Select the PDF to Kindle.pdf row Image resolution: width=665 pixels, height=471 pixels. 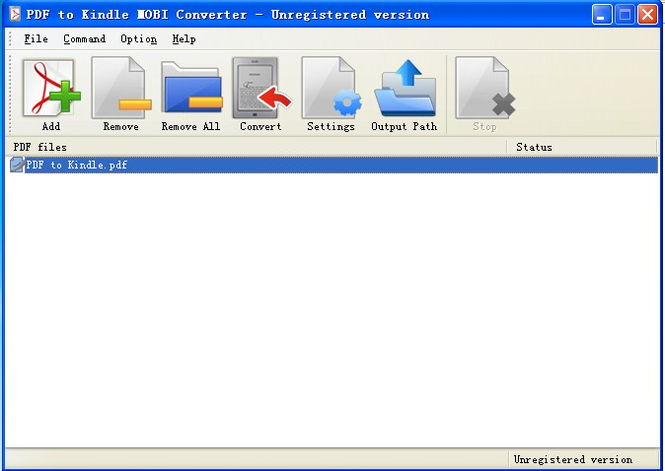coord(333,164)
